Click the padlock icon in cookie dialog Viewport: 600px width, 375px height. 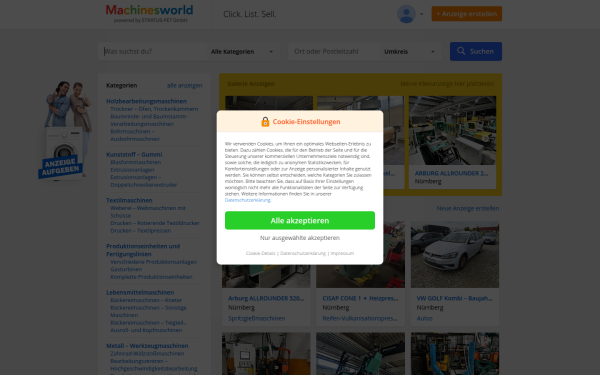tap(265, 122)
